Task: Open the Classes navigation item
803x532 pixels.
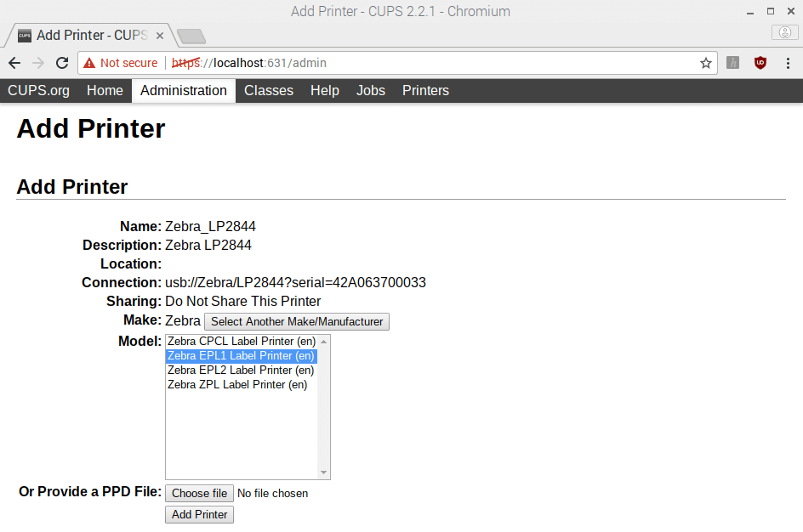Action: (268, 91)
